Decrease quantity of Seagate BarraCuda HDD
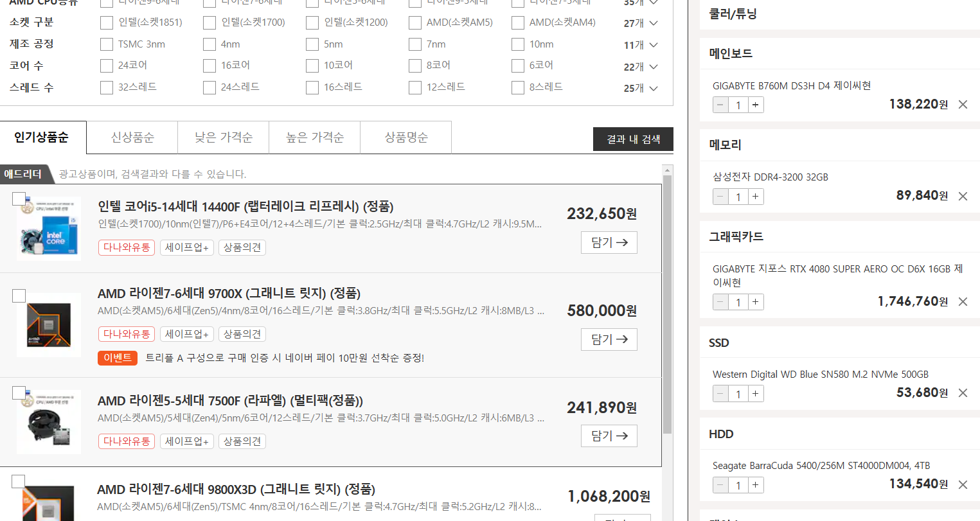 (720, 485)
